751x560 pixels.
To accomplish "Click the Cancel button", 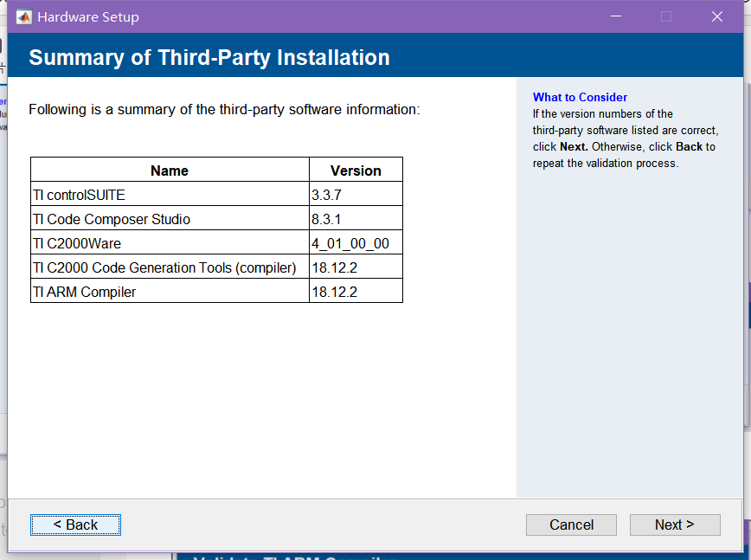I will tap(571, 525).
